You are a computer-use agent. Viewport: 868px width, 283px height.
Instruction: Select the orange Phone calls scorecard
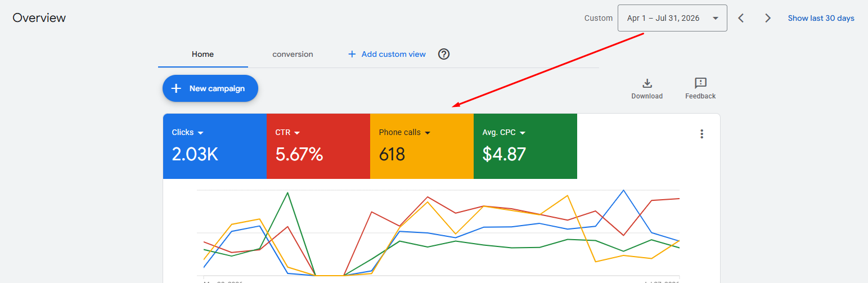point(422,146)
